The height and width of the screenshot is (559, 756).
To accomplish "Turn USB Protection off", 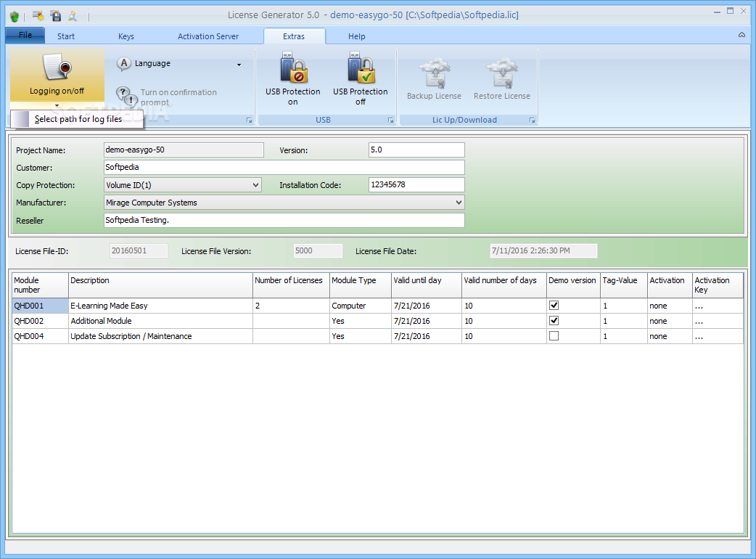I will tap(360, 79).
